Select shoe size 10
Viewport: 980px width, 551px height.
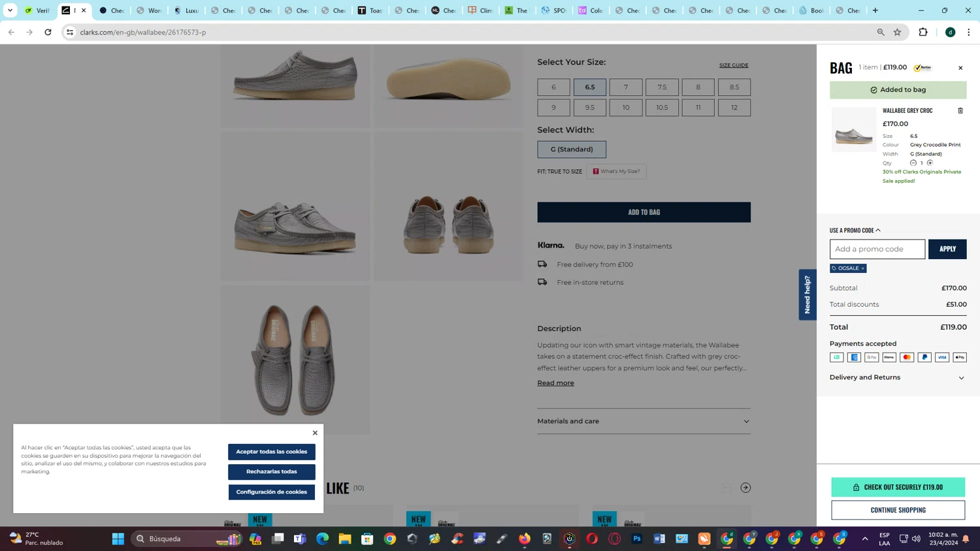pos(626,108)
